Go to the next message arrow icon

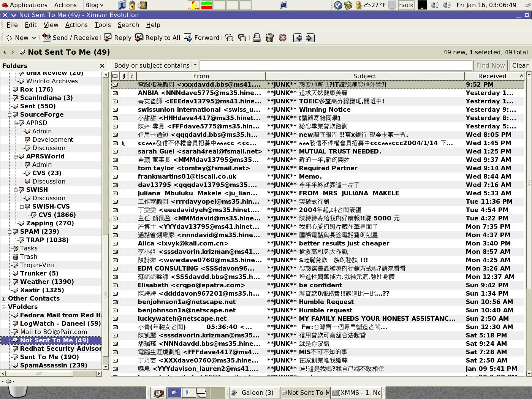[x=310, y=38]
